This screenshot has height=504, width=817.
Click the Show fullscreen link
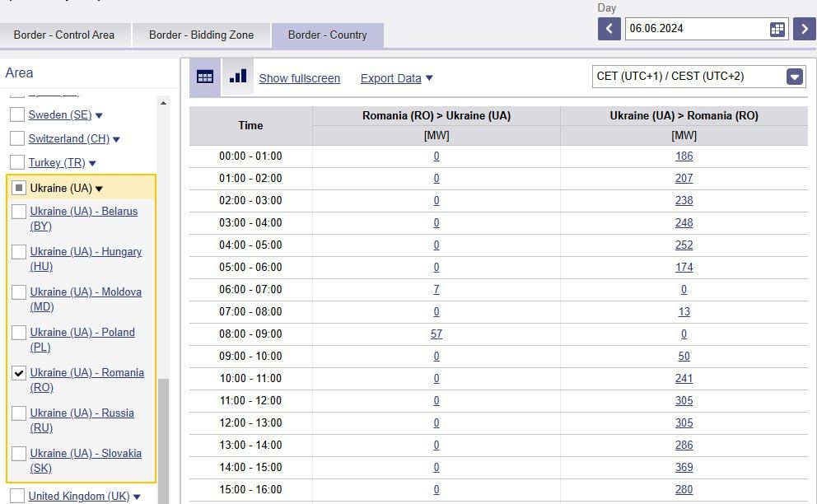pos(299,78)
